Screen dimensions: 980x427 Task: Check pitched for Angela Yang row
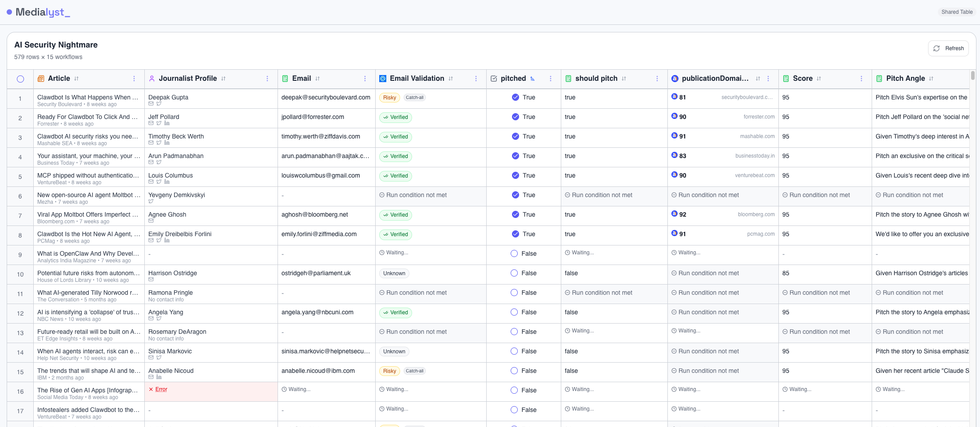tap(514, 312)
